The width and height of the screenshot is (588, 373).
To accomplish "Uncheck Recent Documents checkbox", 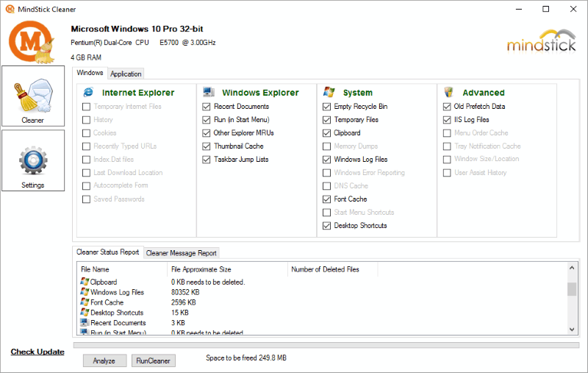I will click(x=207, y=107).
